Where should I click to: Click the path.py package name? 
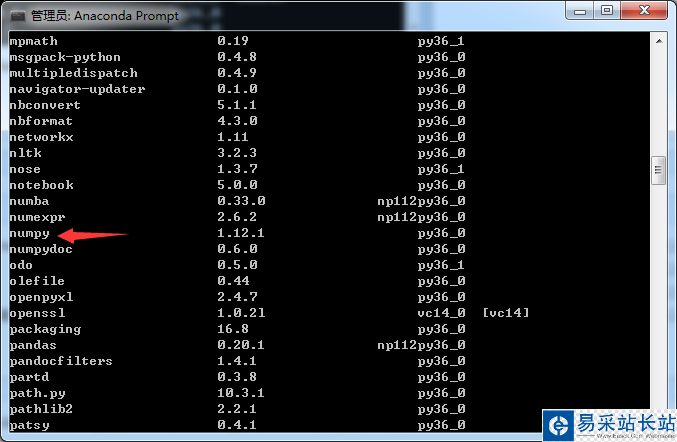coord(38,394)
